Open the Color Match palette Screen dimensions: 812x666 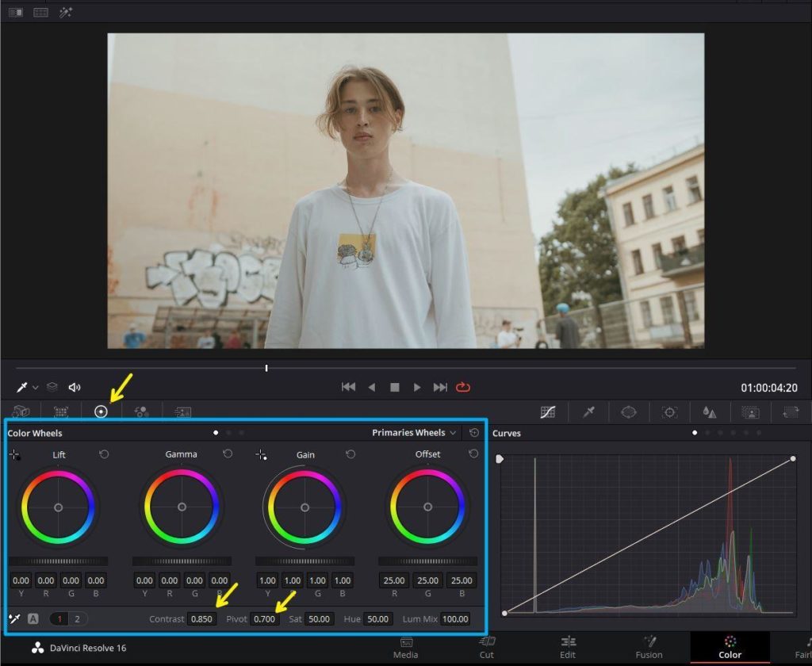(x=61, y=411)
